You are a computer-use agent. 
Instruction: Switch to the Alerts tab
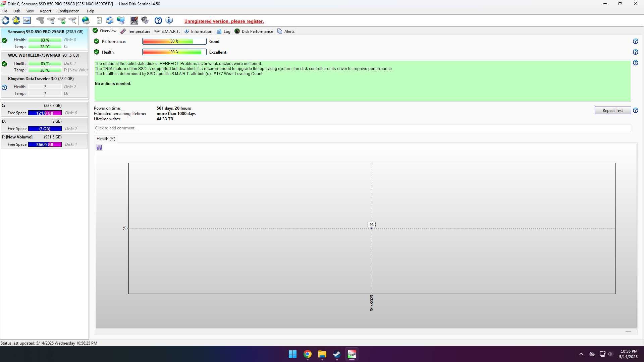point(286,32)
